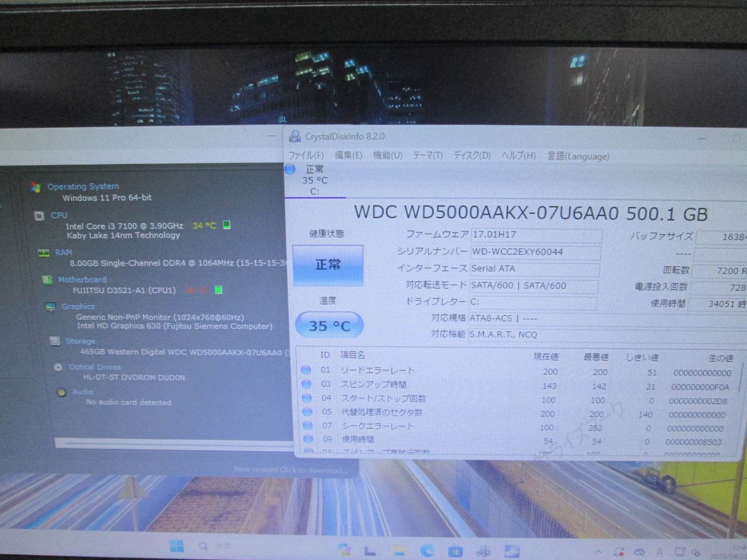
Task: Select S.M.A.R.T. row 04 スタート/ストップ回数
Action: [517, 399]
